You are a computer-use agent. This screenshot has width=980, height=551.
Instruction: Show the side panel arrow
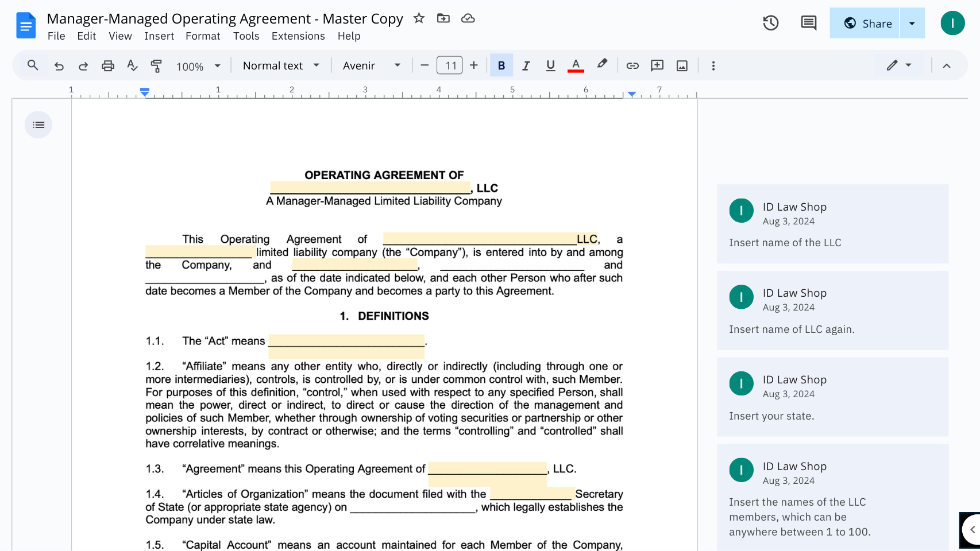point(971,530)
